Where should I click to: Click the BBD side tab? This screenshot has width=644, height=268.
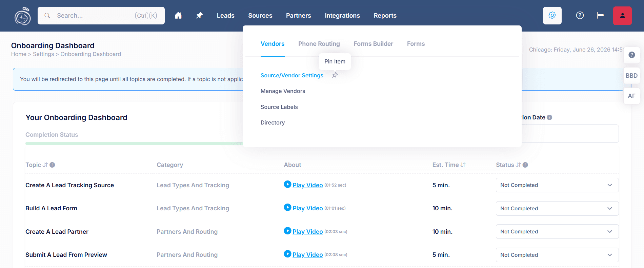pos(632,76)
